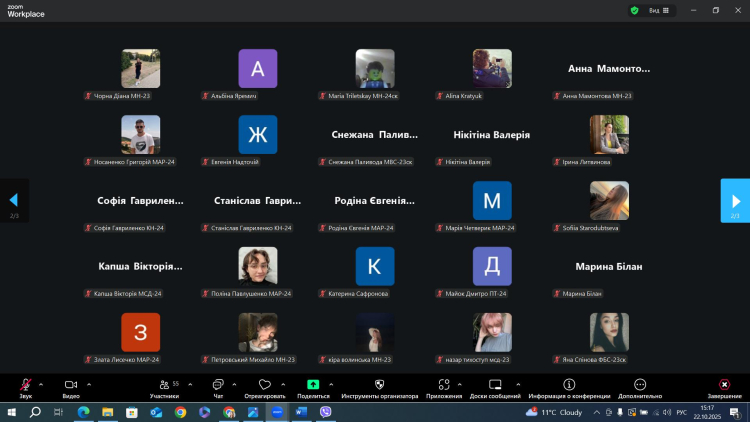The height and width of the screenshot is (422, 750).
Task: Open Отреагировать reactions menu
Action: (x=264, y=385)
